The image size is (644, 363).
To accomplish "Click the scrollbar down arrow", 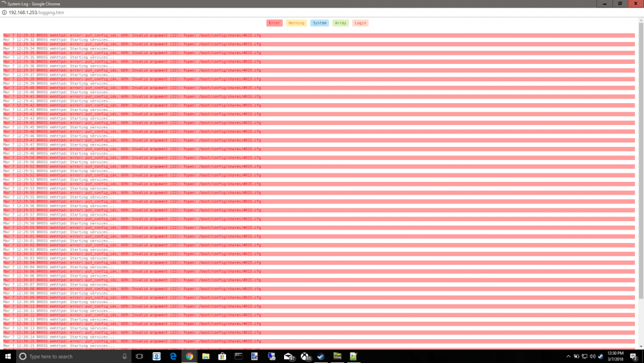I will pos(641,346).
